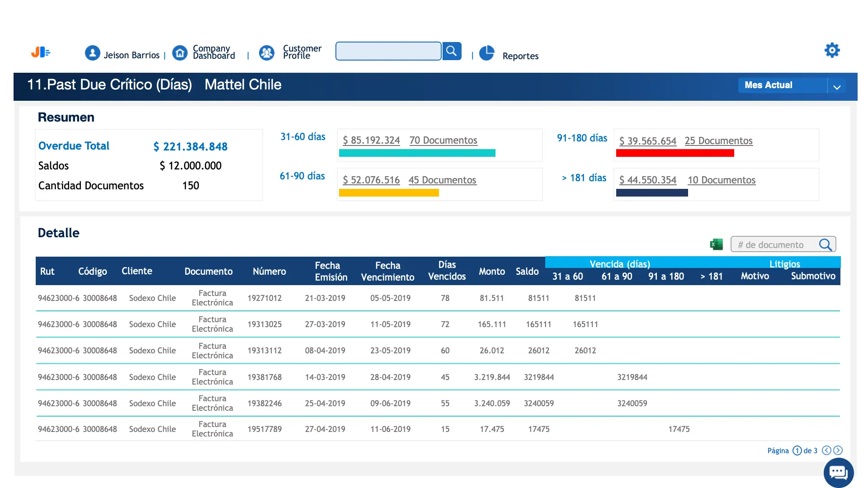Click the red 91-180 días bar

tap(675, 153)
